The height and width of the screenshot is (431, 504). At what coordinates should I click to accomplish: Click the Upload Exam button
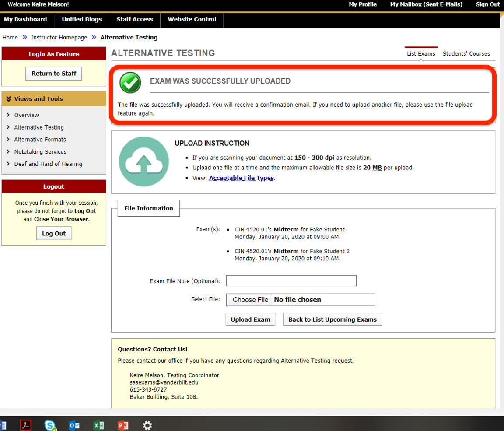(250, 319)
